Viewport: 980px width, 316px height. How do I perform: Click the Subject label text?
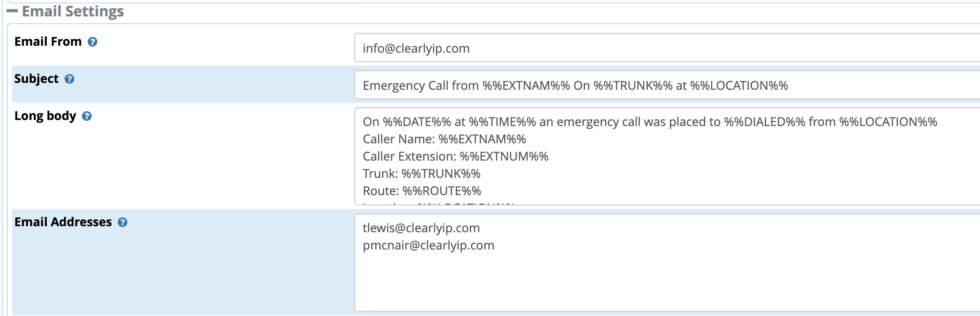click(36, 79)
